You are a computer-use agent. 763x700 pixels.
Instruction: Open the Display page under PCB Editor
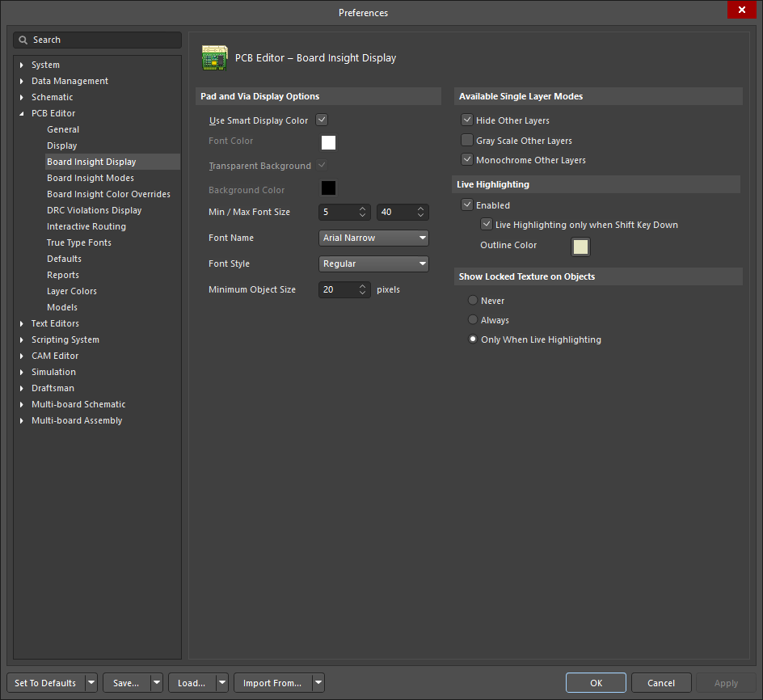(x=61, y=145)
